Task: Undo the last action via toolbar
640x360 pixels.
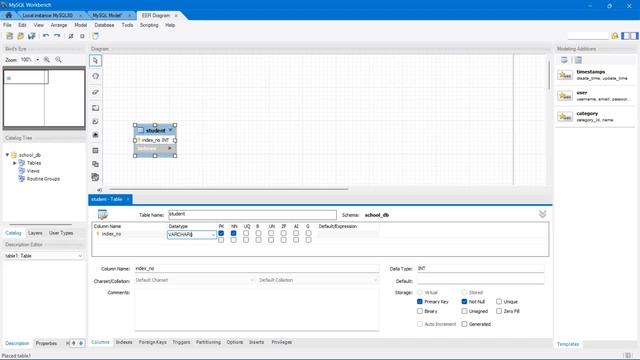Action: (46, 36)
